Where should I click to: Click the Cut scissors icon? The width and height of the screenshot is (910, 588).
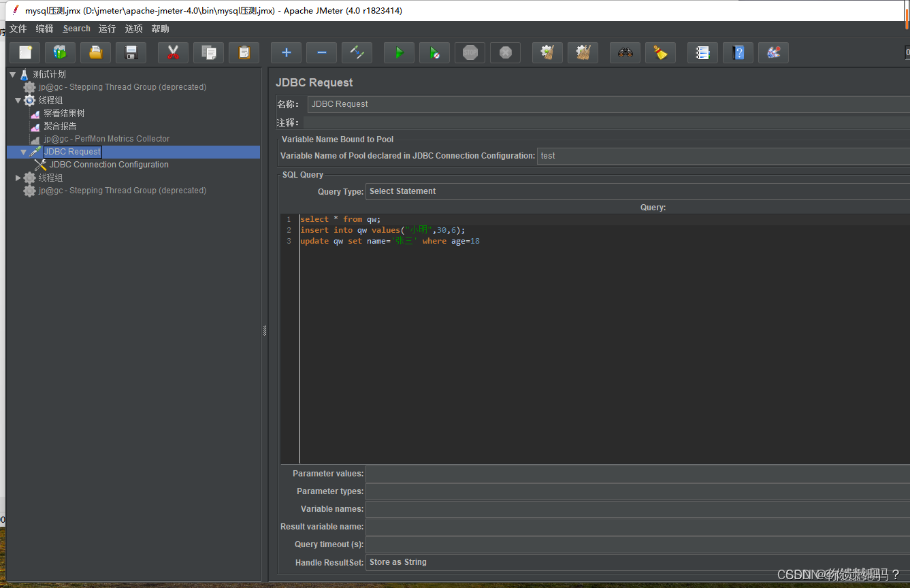click(x=173, y=52)
